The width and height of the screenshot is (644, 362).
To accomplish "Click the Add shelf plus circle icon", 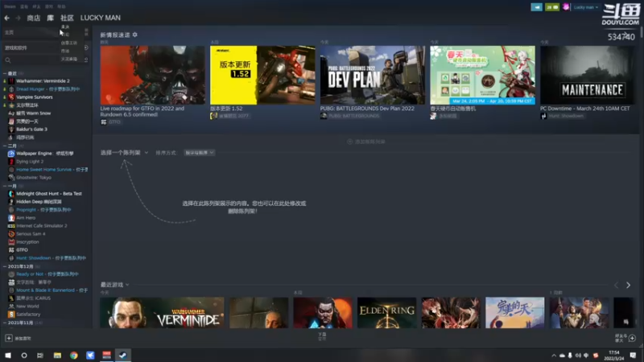I will click(x=350, y=142).
